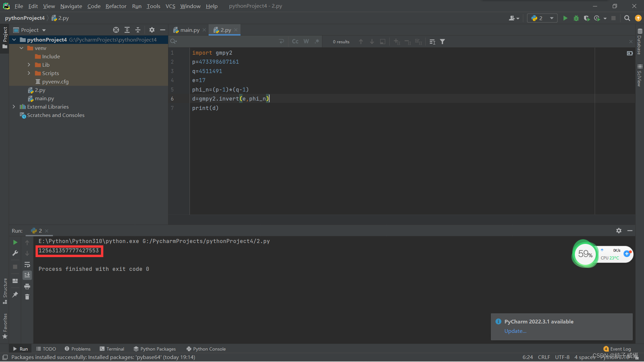Click the Filter Search Results funnel icon
644x362 pixels.
coord(442,42)
